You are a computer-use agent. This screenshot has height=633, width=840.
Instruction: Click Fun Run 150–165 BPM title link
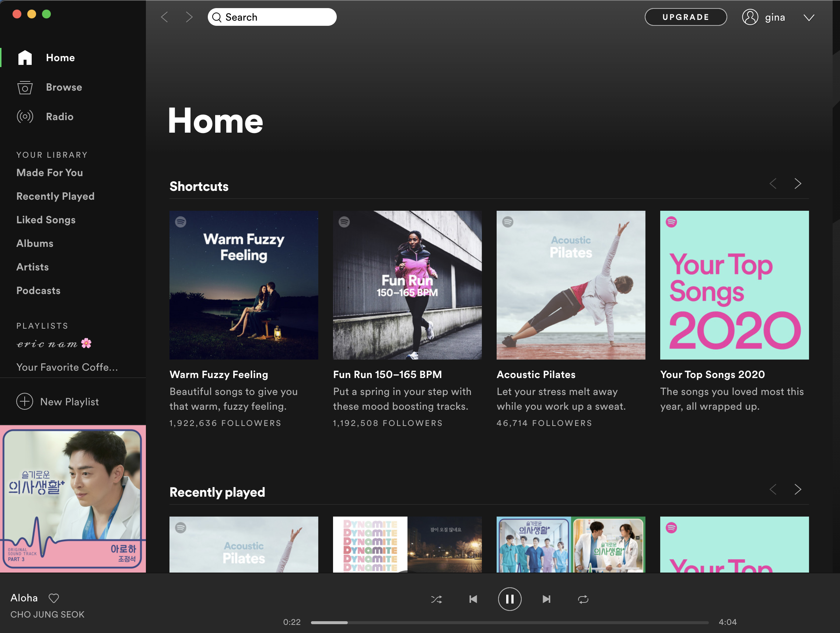pyautogui.click(x=387, y=374)
